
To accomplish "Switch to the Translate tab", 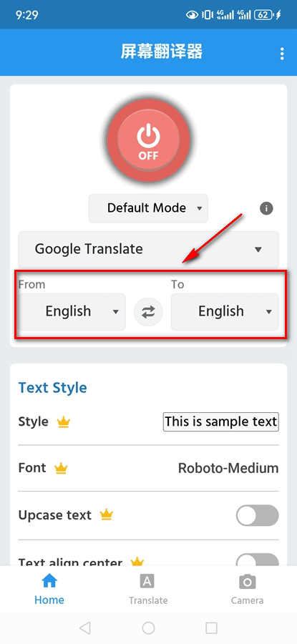I will point(148,590).
